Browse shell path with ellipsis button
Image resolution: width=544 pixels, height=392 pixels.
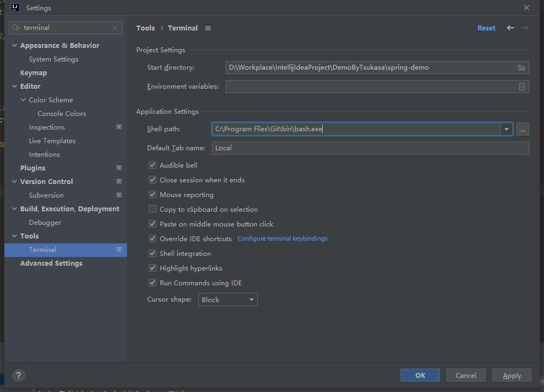pos(523,129)
